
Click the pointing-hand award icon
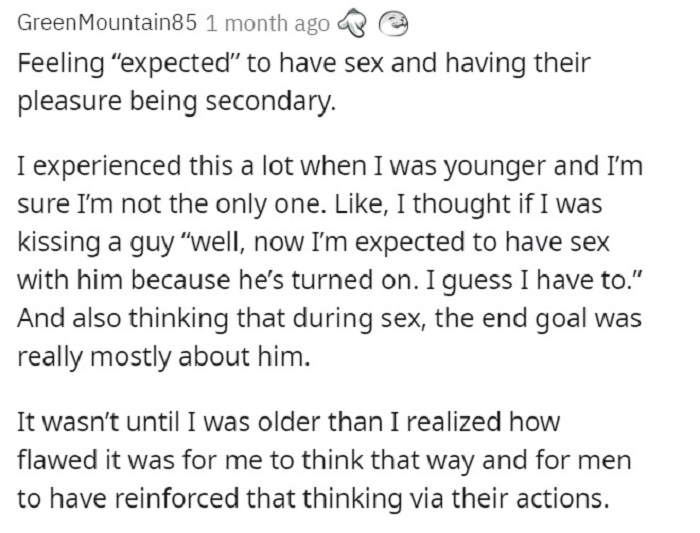tap(354, 23)
